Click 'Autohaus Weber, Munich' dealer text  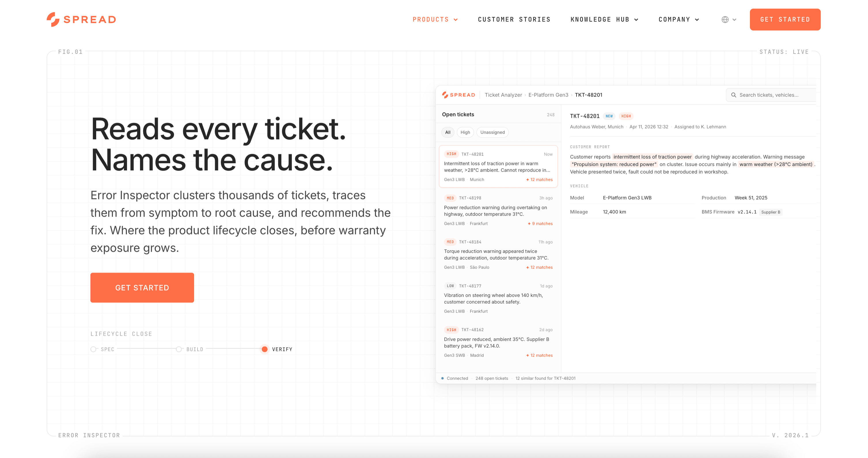click(596, 127)
